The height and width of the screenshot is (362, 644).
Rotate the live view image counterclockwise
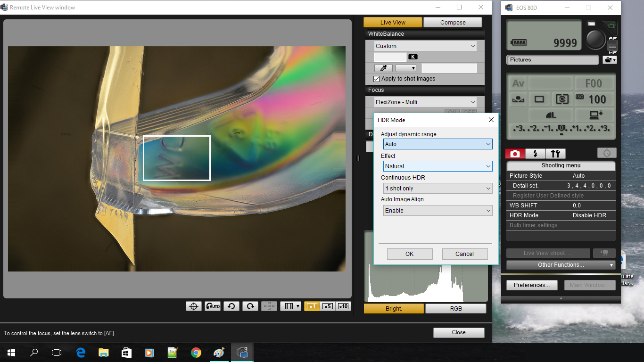tap(231, 305)
